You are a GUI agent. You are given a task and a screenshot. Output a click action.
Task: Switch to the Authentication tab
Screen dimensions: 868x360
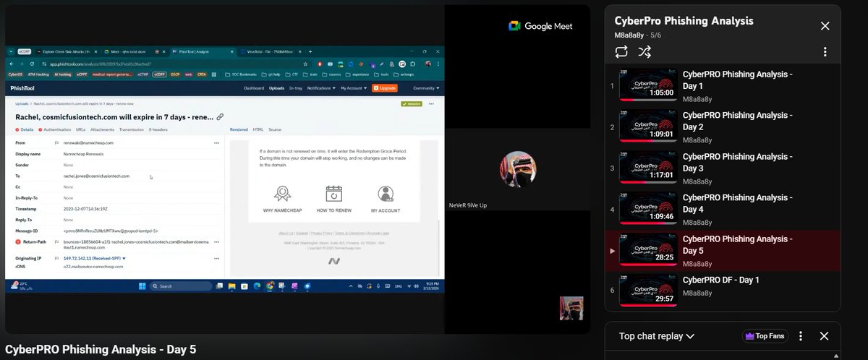[x=55, y=129]
